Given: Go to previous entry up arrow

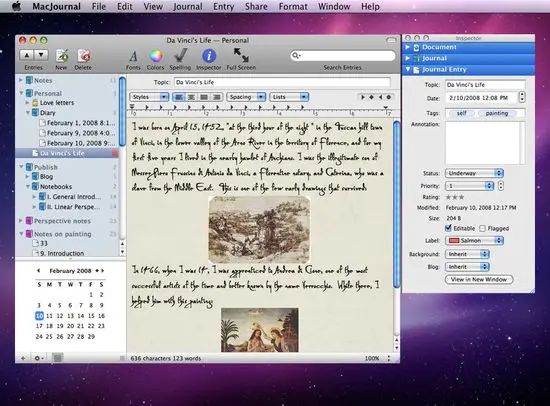Looking at the screenshot, I should click(27, 55).
